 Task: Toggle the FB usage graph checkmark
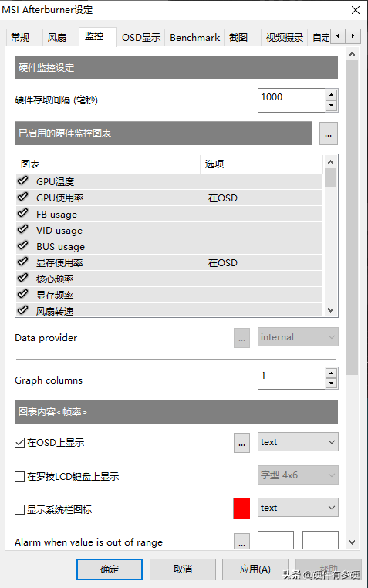(23, 214)
